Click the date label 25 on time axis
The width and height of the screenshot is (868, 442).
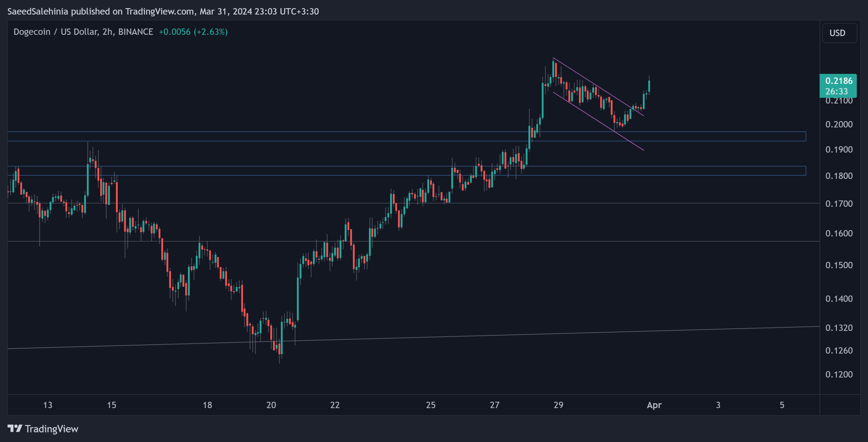[x=431, y=405]
